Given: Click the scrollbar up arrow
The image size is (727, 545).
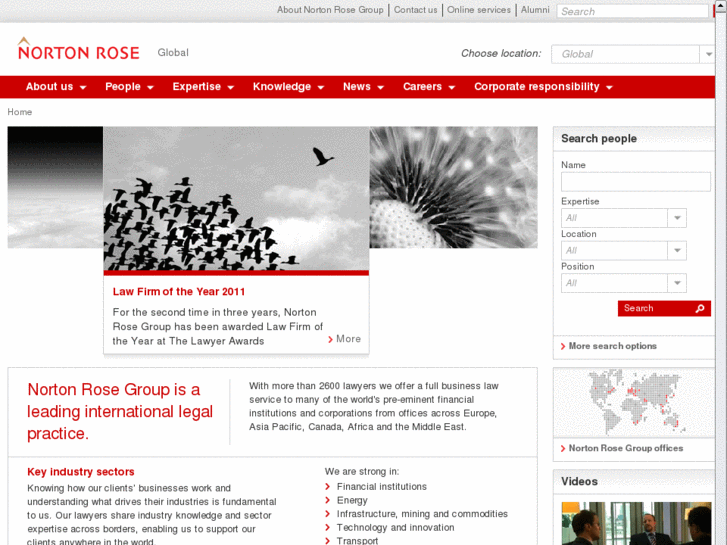Looking at the screenshot, I should (720, 8).
